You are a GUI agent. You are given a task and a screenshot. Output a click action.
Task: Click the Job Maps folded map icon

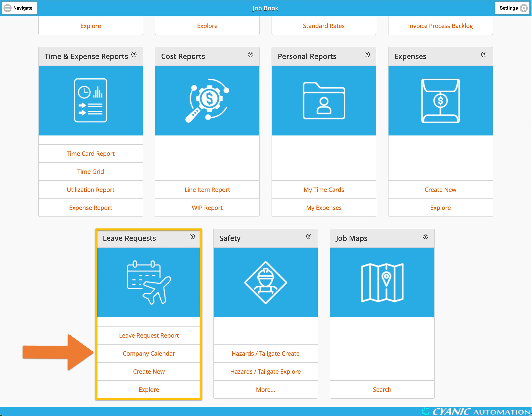coord(382,282)
